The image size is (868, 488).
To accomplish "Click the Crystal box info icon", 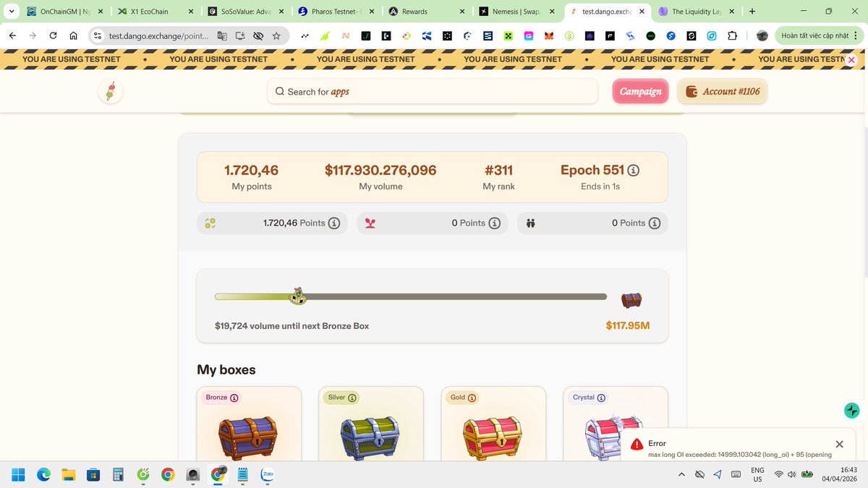I will (x=602, y=398).
